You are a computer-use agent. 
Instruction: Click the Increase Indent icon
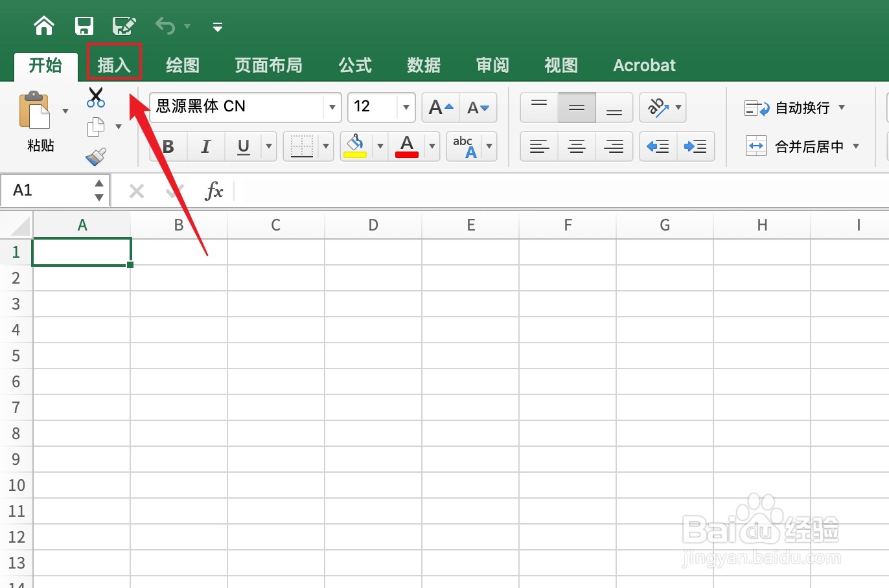(x=696, y=146)
